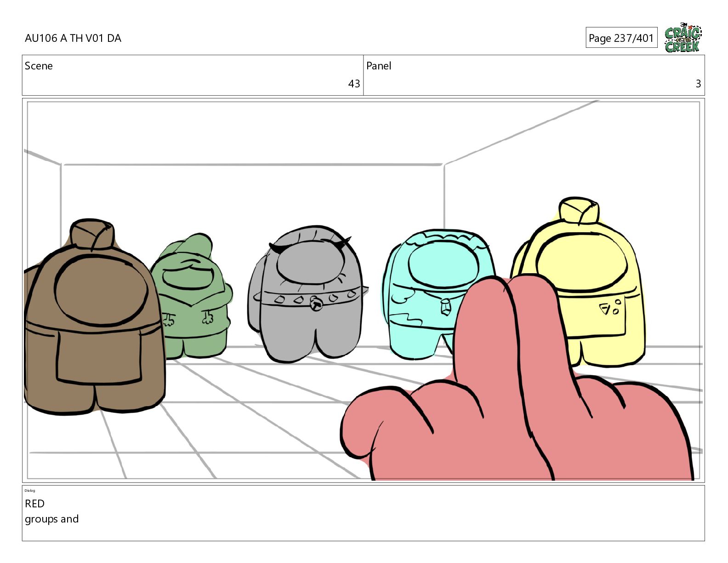The height and width of the screenshot is (563, 728).
Task: Click the hat on the brown crewmate
Action: click(x=92, y=235)
